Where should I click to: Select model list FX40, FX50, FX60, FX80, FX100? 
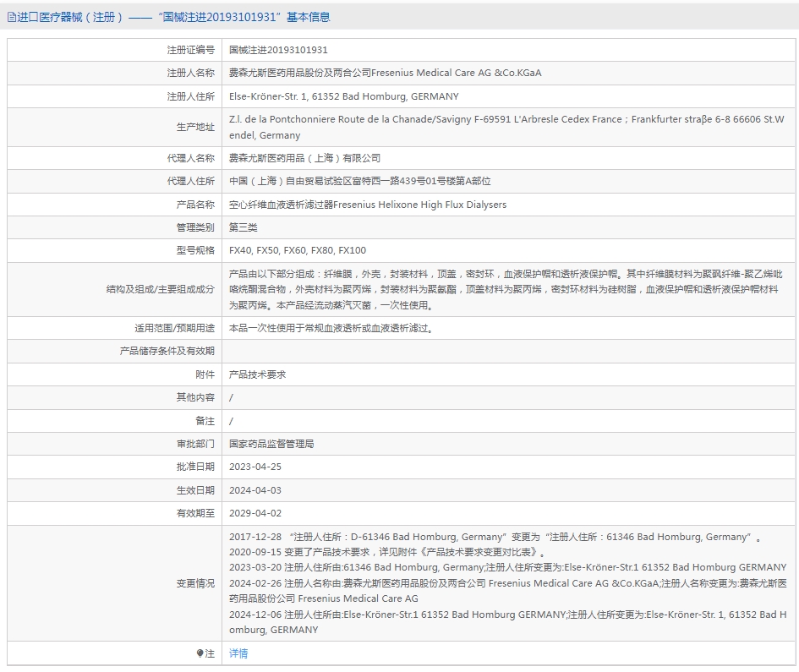(x=298, y=250)
